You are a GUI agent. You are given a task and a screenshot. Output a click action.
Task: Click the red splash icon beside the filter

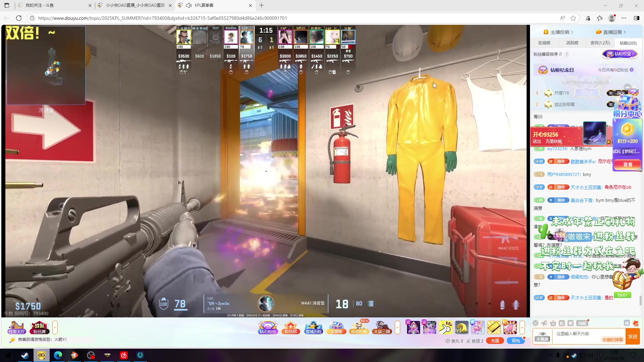click(x=636, y=323)
